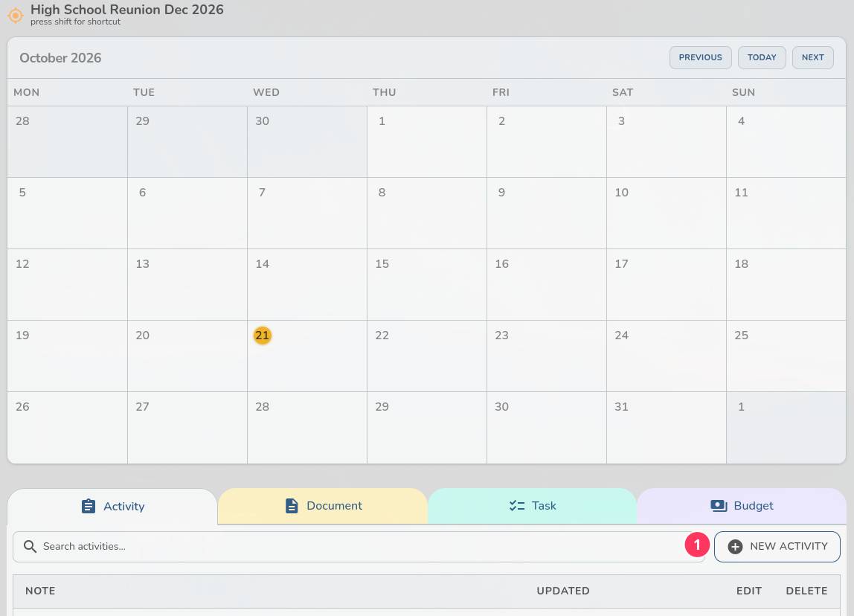Click the WED weekday header

[x=266, y=92]
